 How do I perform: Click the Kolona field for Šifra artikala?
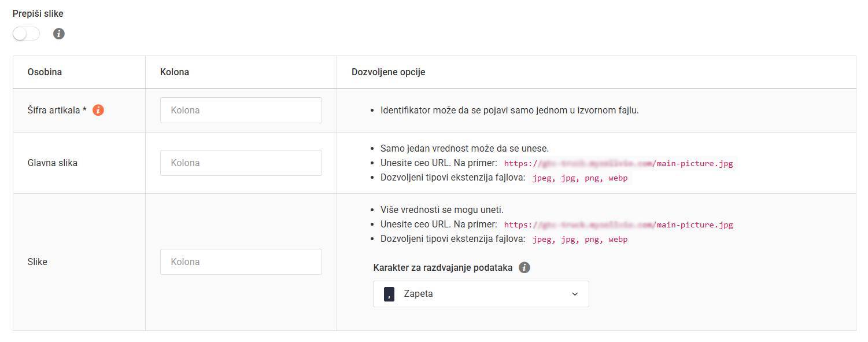tap(241, 110)
